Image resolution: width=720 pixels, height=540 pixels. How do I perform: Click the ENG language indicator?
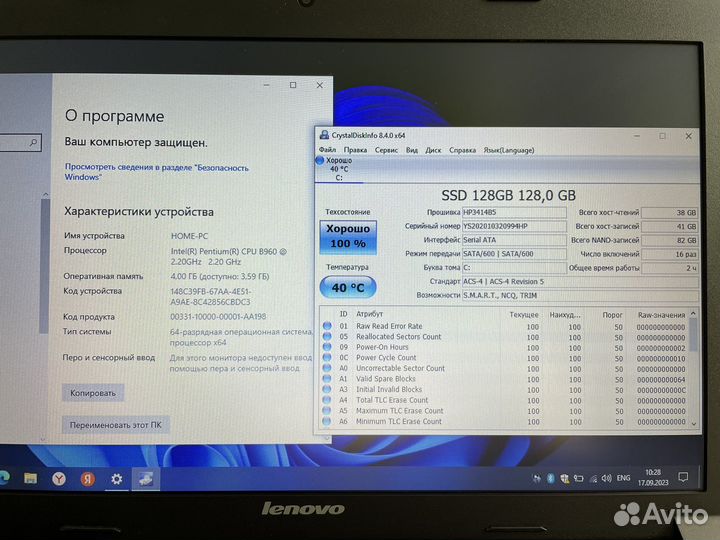(624, 478)
